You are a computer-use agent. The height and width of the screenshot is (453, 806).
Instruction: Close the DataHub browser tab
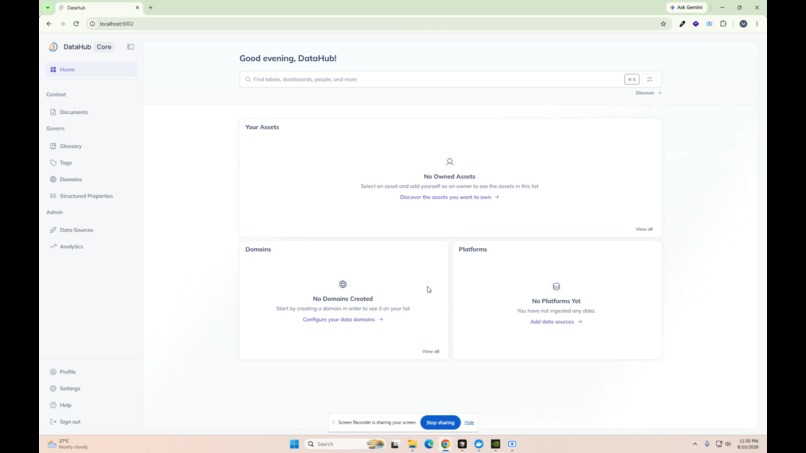click(x=137, y=8)
